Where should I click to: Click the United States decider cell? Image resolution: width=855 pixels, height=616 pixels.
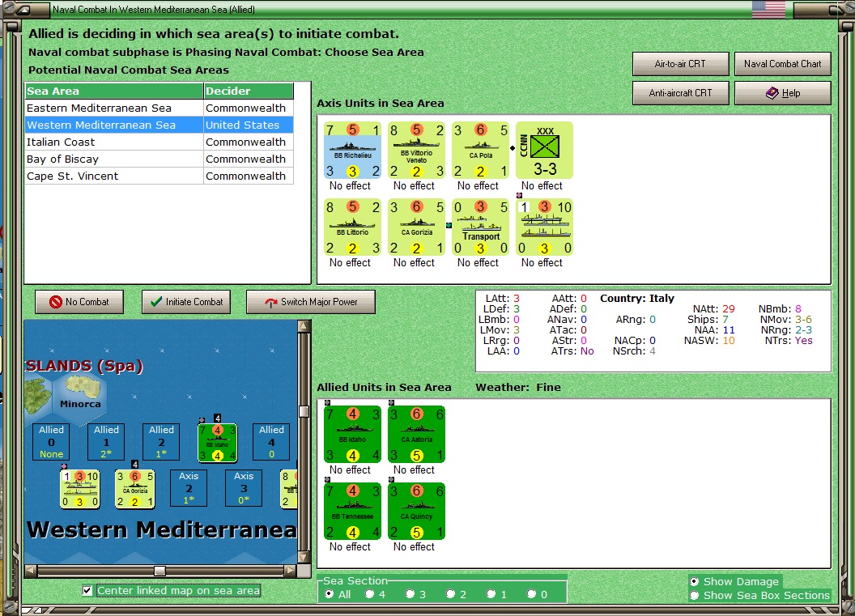point(249,125)
